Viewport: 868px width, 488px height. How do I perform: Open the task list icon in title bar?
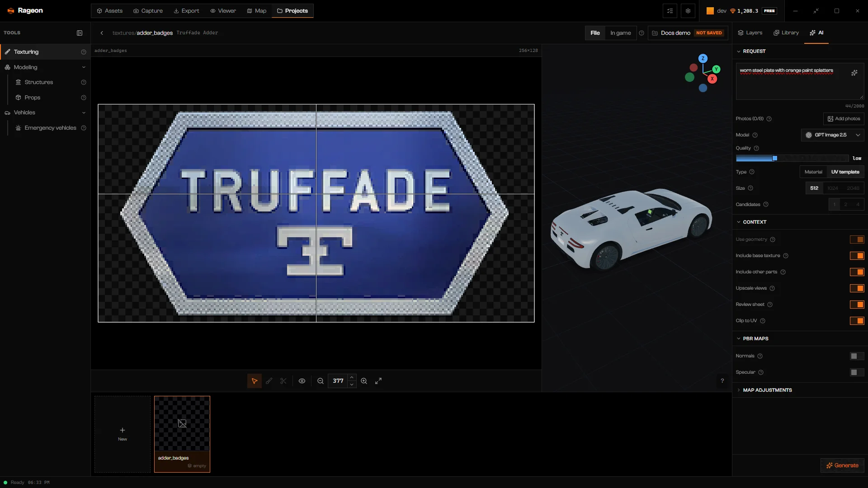click(x=670, y=11)
